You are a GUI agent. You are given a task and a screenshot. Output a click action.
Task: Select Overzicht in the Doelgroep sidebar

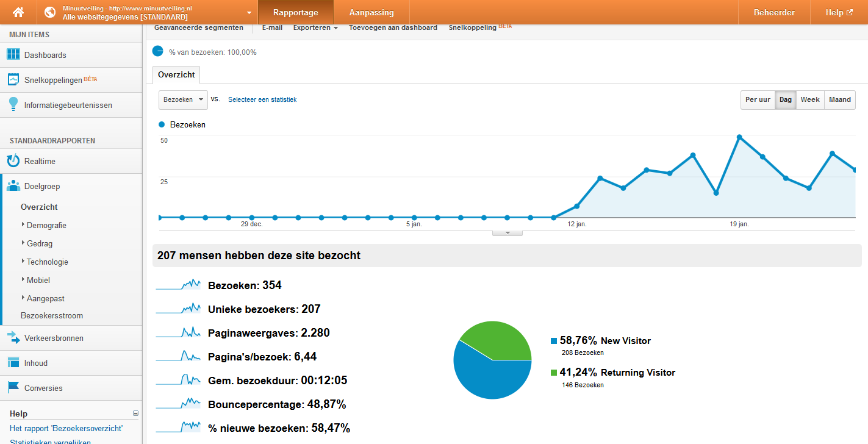coord(39,207)
